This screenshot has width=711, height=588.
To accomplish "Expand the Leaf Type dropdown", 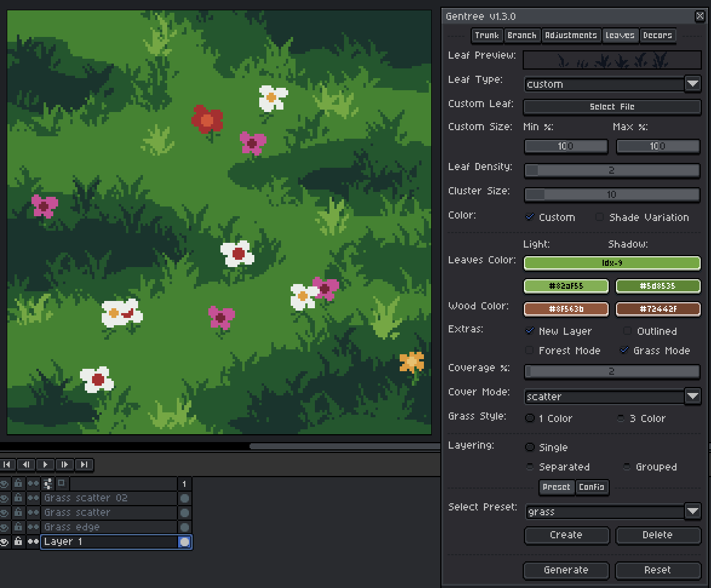I will [692, 84].
